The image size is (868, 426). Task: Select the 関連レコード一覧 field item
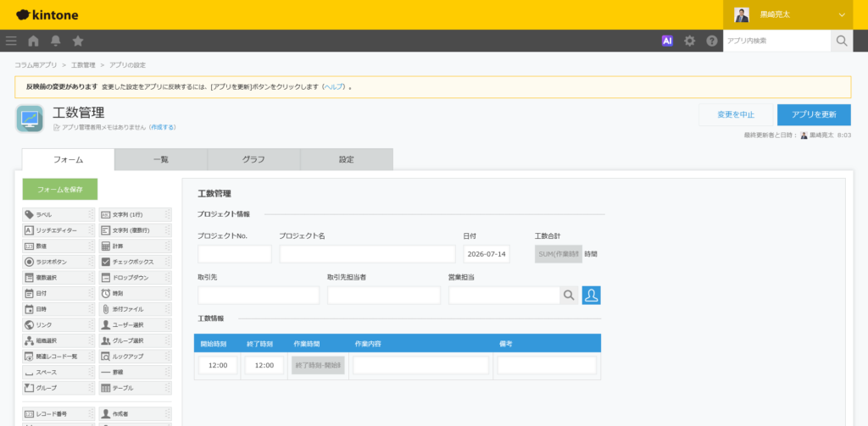pyautogui.click(x=58, y=357)
